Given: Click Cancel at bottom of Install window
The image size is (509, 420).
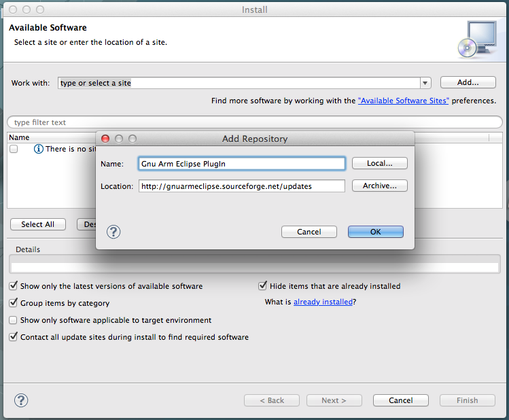Looking at the screenshot, I should [400, 400].
